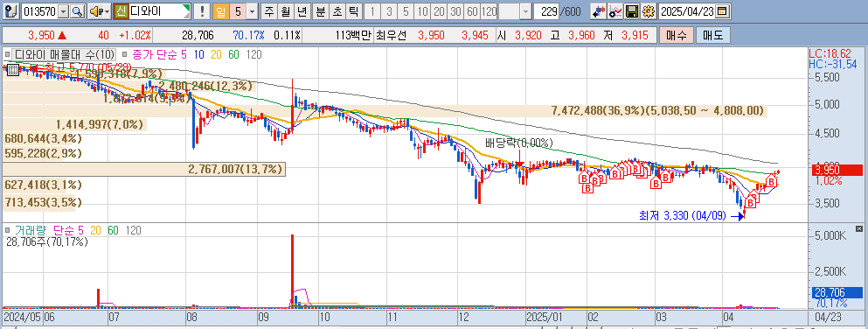The image size is (868, 329).
Task: Click the 최우선 quote label
Action: (391, 36)
